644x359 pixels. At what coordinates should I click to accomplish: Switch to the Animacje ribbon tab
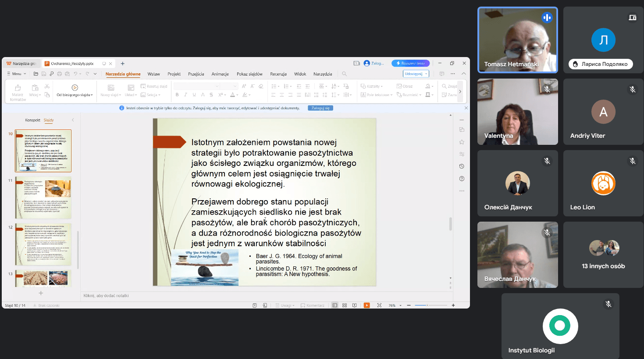click(220, 74)
